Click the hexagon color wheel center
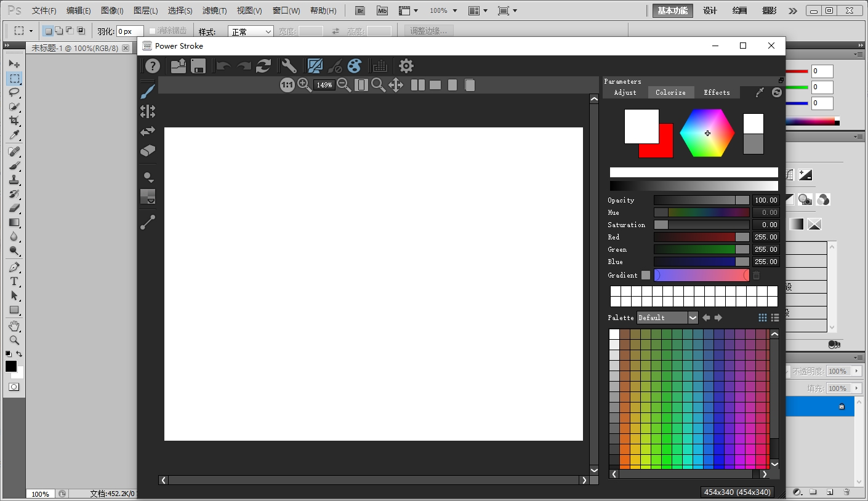The width and height of the screenshot is (868, 501). coord(707,133)
